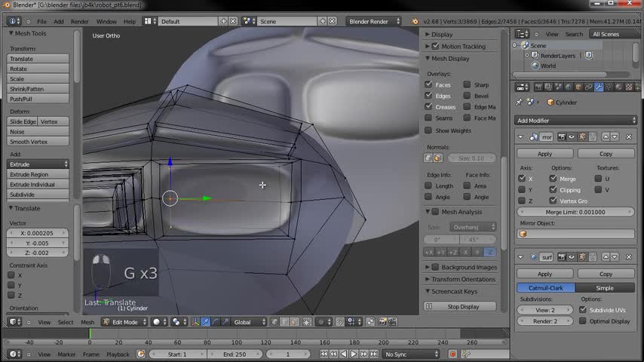644x362 pixels.
Task: Open the Render menu
Action: 80,21
